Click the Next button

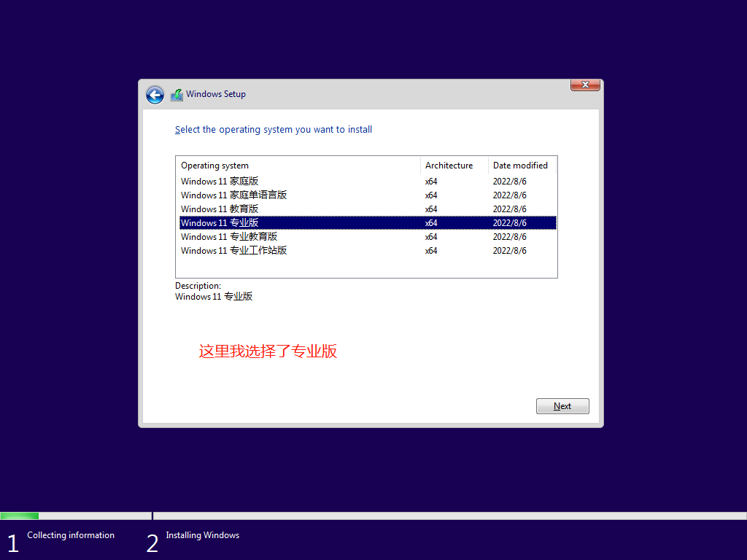(x=562, y=405)
